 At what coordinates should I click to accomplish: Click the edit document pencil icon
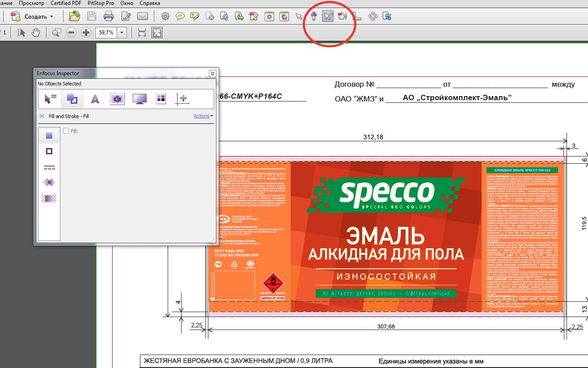pos(126,17)
